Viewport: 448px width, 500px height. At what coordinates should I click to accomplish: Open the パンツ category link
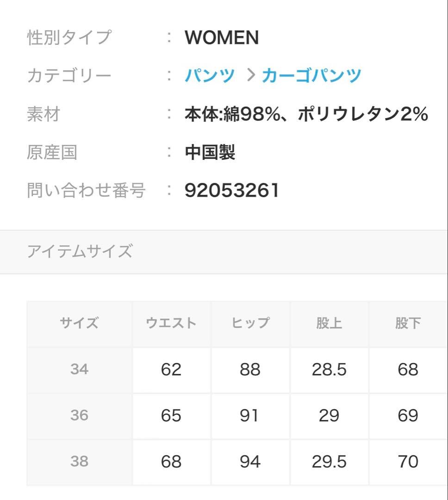point(210,75)
